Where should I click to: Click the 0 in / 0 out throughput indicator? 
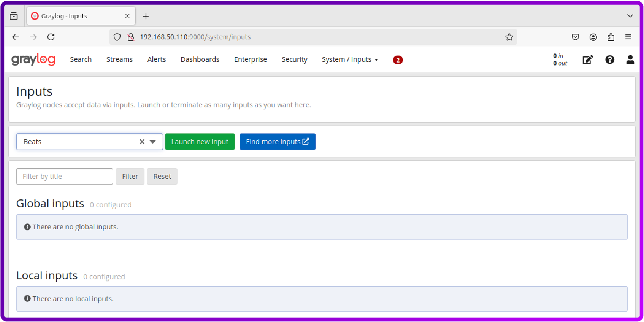tap(560, 60)
